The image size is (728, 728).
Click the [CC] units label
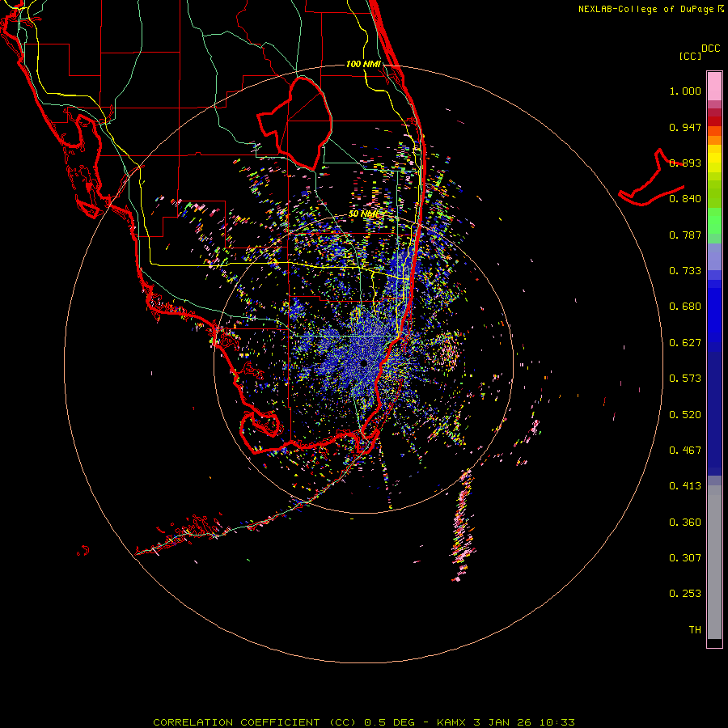(x=690, y=56)
